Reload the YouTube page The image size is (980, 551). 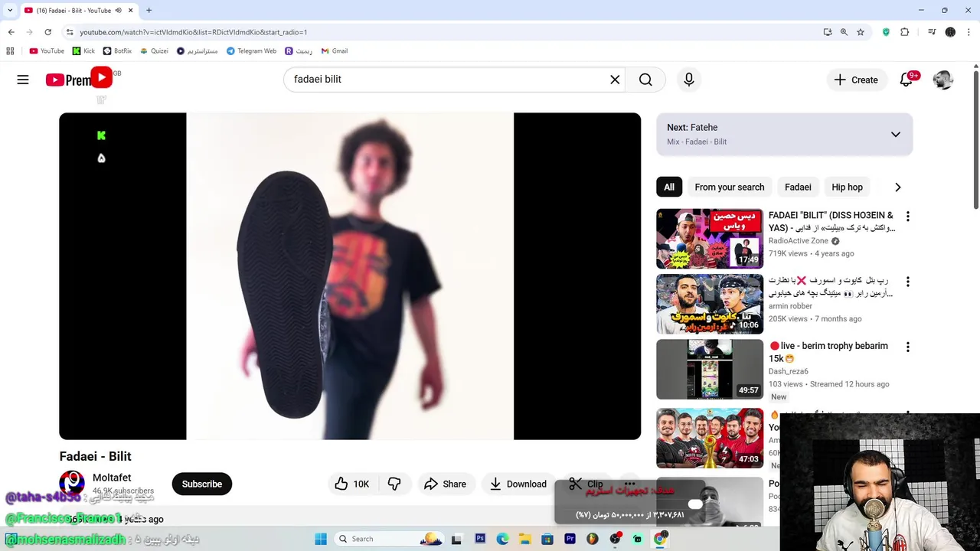47,32
